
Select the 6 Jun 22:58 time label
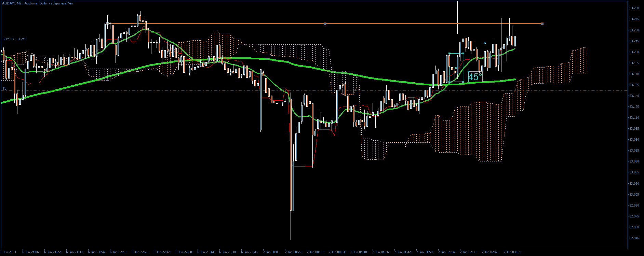[x=184, y=252]
